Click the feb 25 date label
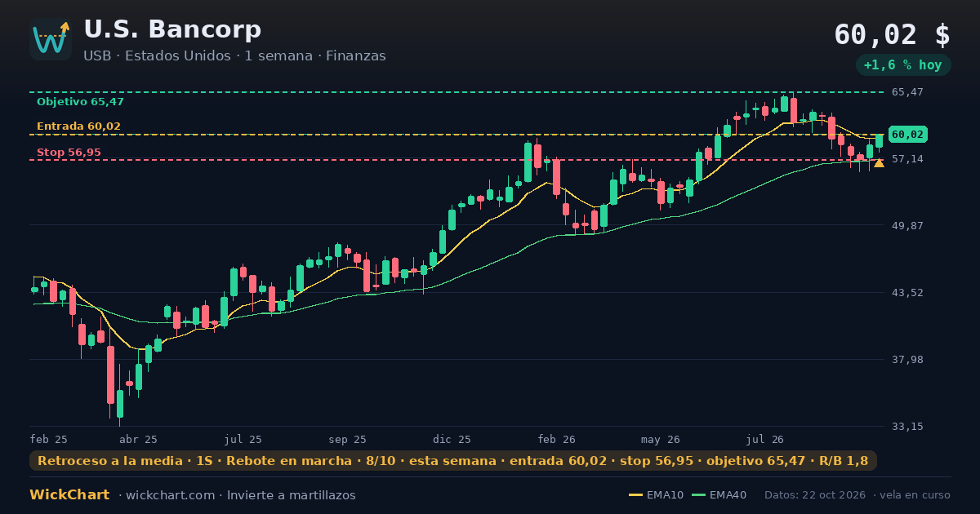This screenshot has width=980, height=514. (49, 439)
